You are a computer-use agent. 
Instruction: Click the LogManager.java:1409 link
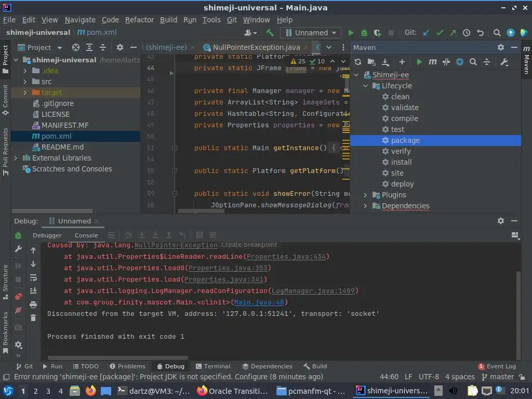coord(313,291)
